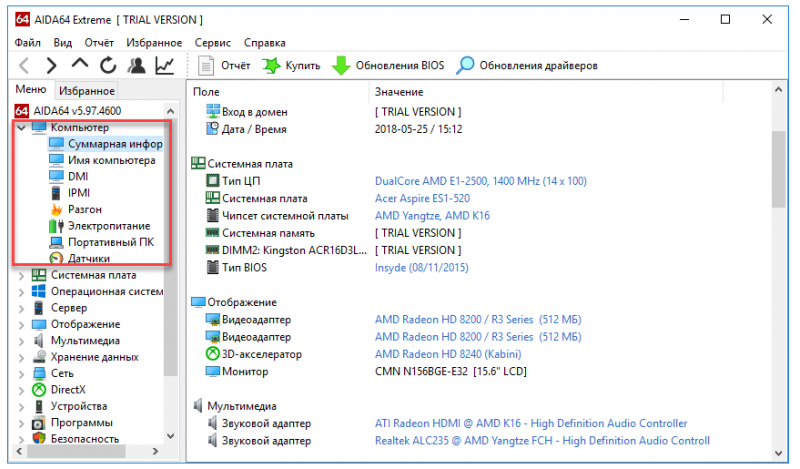
Task: Click the Купить buy button
Action: pyautogui.click(x=291, y=65)
